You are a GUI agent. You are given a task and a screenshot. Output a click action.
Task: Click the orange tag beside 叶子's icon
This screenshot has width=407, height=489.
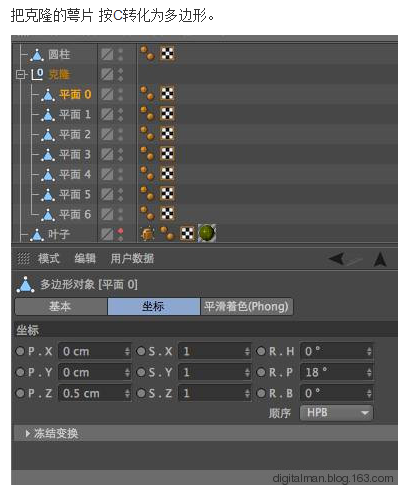click(x=147, y=233)
